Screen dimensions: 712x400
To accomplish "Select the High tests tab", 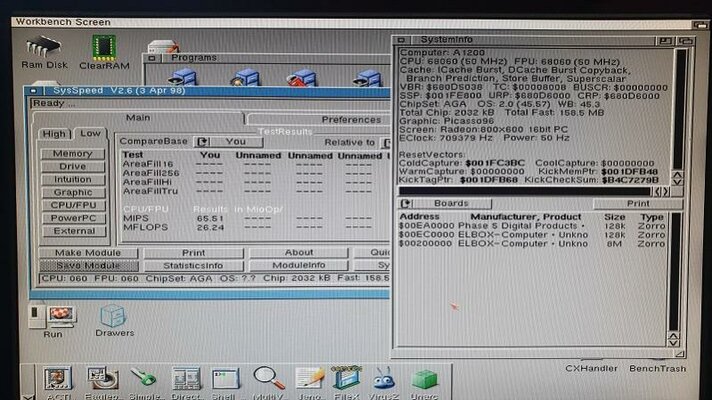I will (56, 133).
